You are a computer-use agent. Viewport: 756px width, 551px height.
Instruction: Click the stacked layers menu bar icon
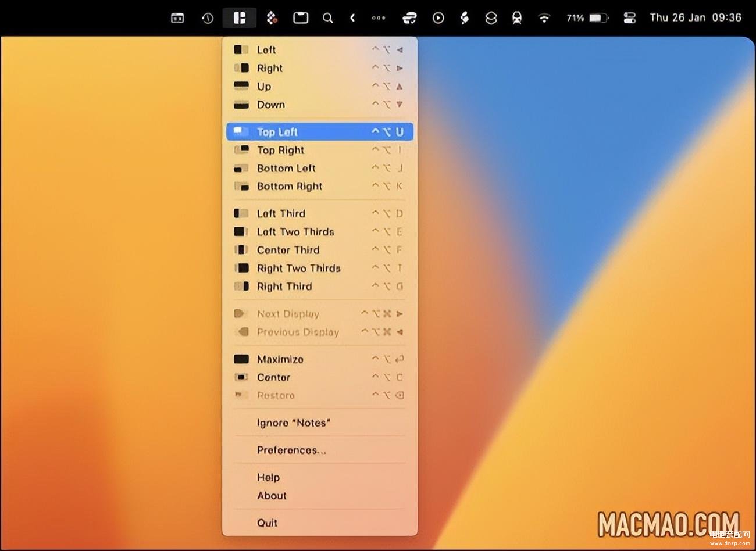(x=491, y=18)
